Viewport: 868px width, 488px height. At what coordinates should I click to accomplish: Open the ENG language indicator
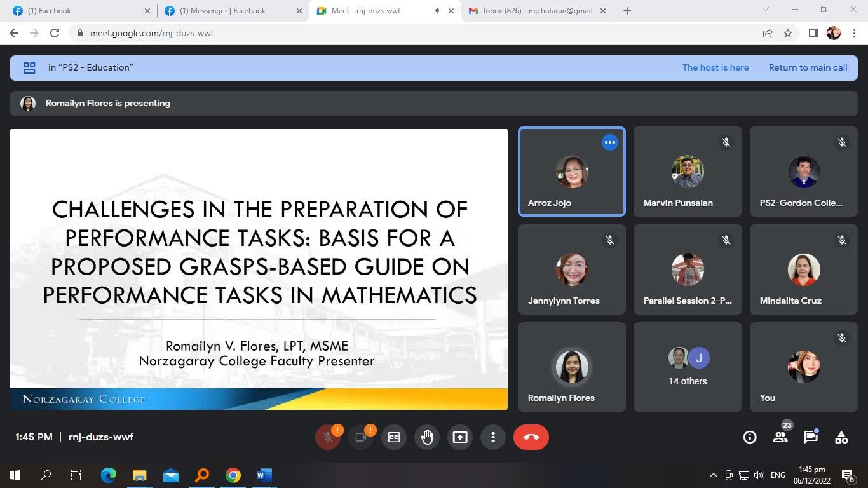tap(777, 475)
